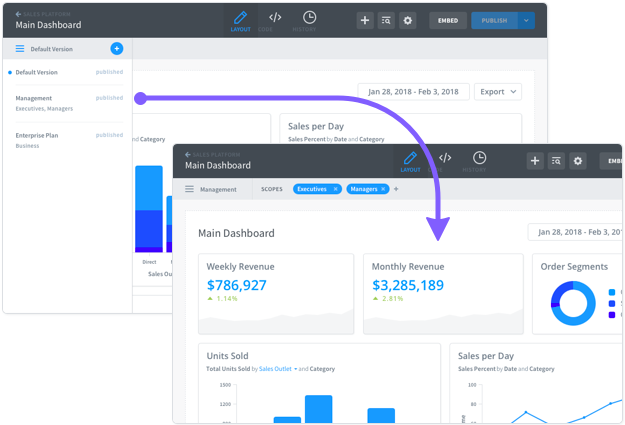Open the date range picker in the front window
625x425 pixels.
[575, 232]
